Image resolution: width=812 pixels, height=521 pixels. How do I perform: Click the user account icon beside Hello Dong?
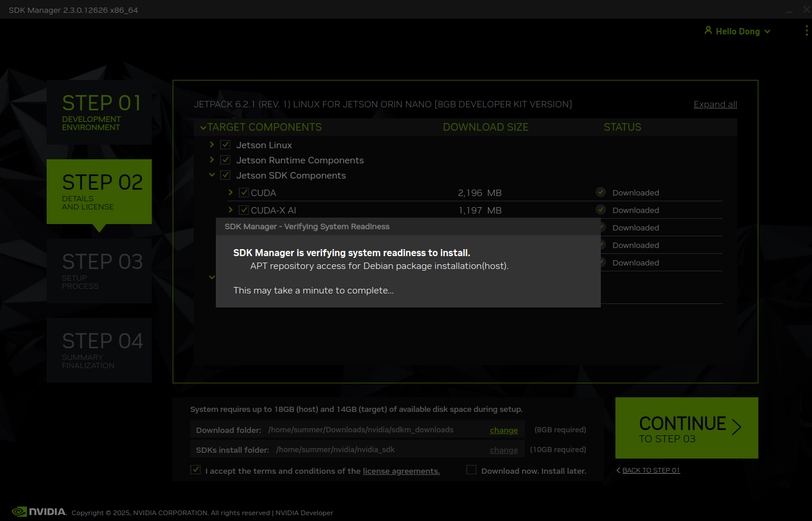pos(708,31)
